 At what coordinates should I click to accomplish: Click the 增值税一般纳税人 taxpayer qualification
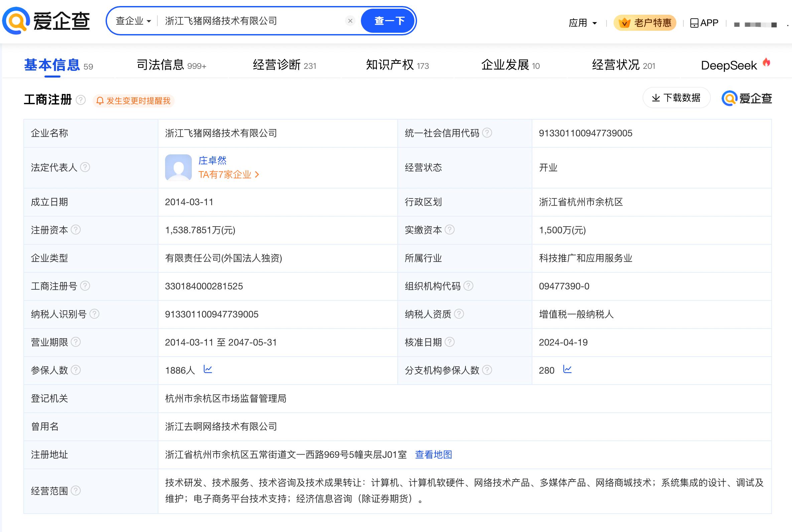576,314
